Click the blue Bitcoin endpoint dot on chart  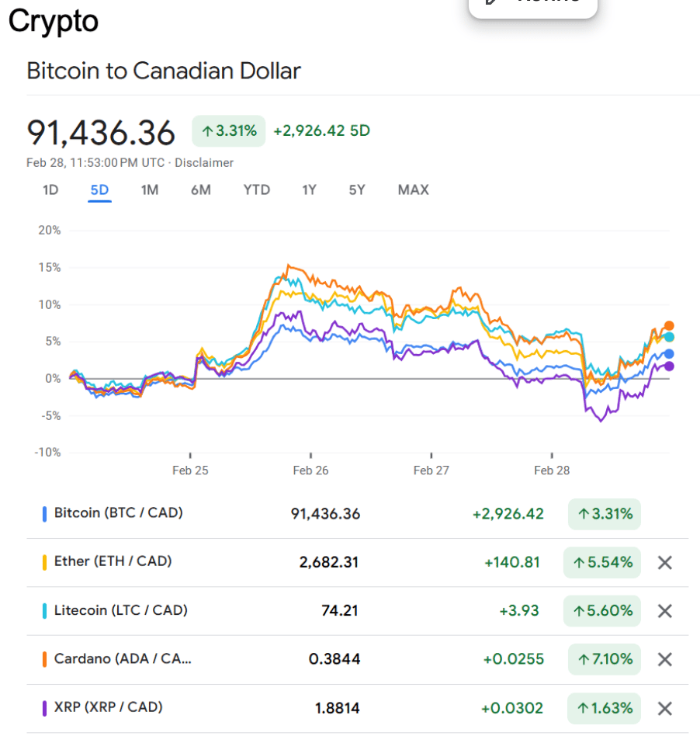coord(669,354)
